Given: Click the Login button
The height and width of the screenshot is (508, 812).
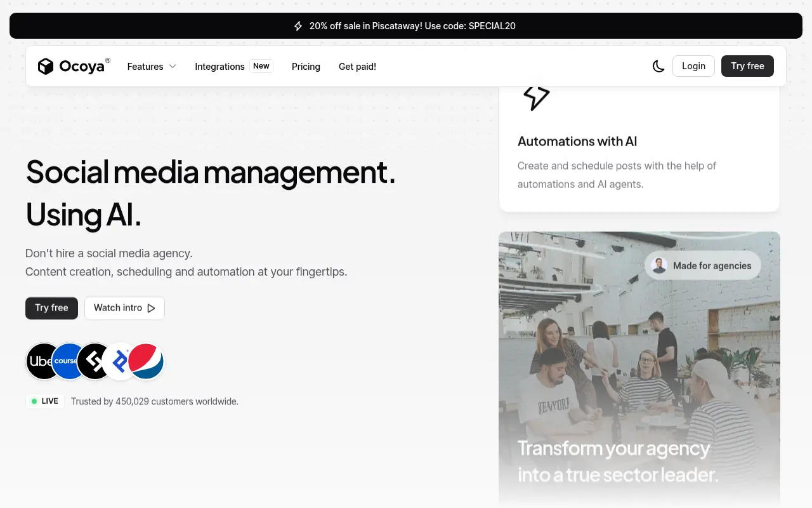Looking at the screenshot, I should pyautogui.click(x=693, y=66).
